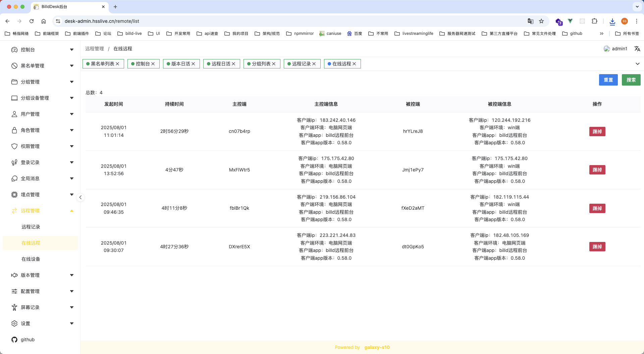The width and height of the screenshot is (644, 354).
Task: Open the 百度 bookmark
Action: click(x=355, y=34)
